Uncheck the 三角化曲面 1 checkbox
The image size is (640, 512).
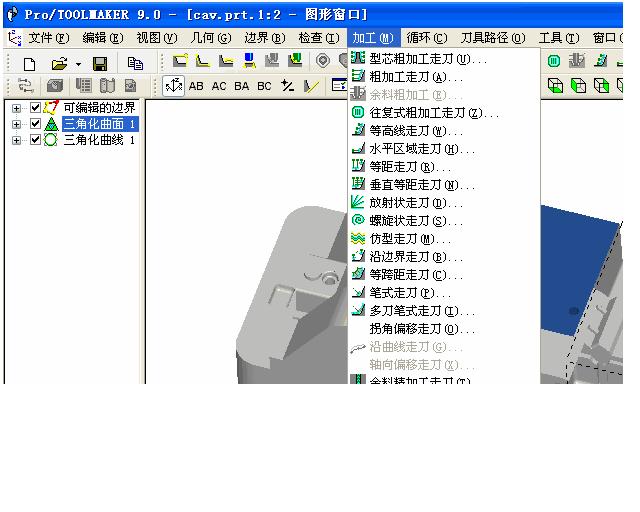36,124
